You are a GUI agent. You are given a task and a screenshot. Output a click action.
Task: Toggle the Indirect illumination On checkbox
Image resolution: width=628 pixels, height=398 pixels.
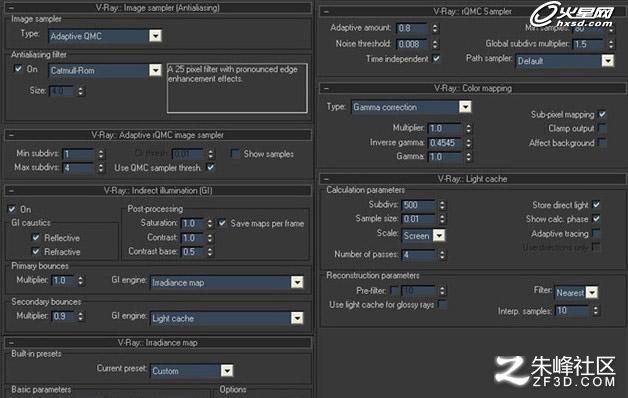coord(12,209)
